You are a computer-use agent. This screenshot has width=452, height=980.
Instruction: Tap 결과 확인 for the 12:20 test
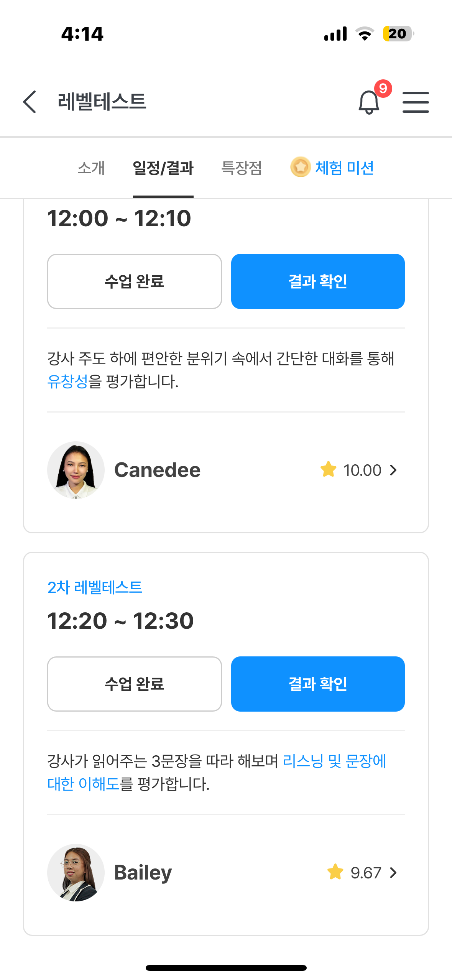click(318, 684)
